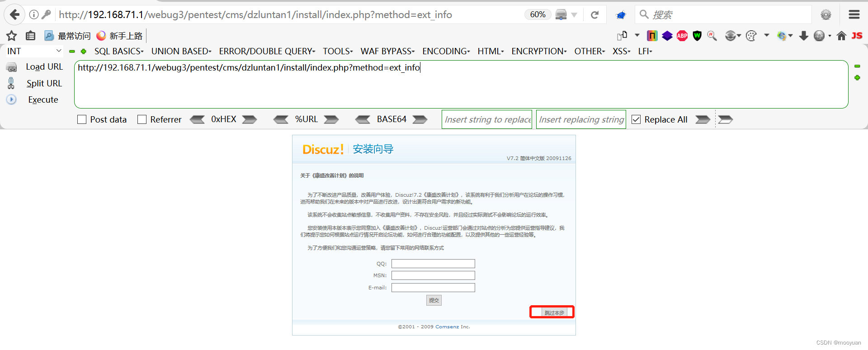868x350 pixels.
Task: Click the settings gear icon by search
Action: coord(826,14)
